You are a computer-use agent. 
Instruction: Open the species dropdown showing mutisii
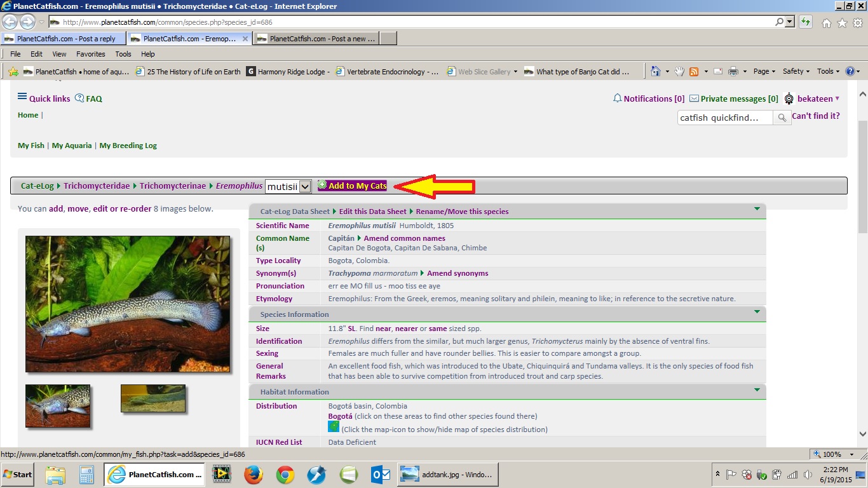288,186
